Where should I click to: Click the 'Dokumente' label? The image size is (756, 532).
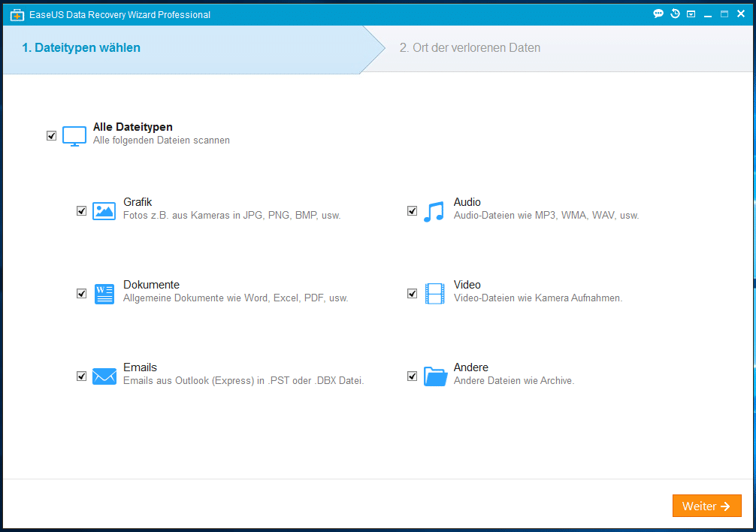(151, 285)
